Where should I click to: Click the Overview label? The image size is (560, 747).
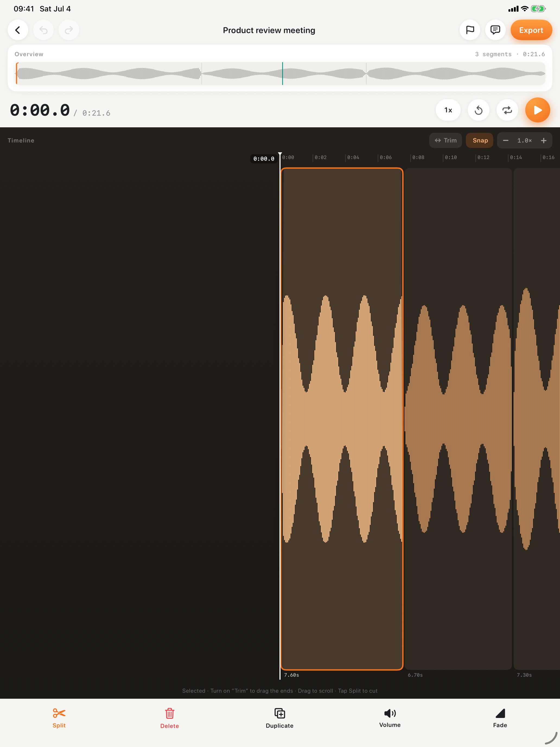click(x=29, y=54)
